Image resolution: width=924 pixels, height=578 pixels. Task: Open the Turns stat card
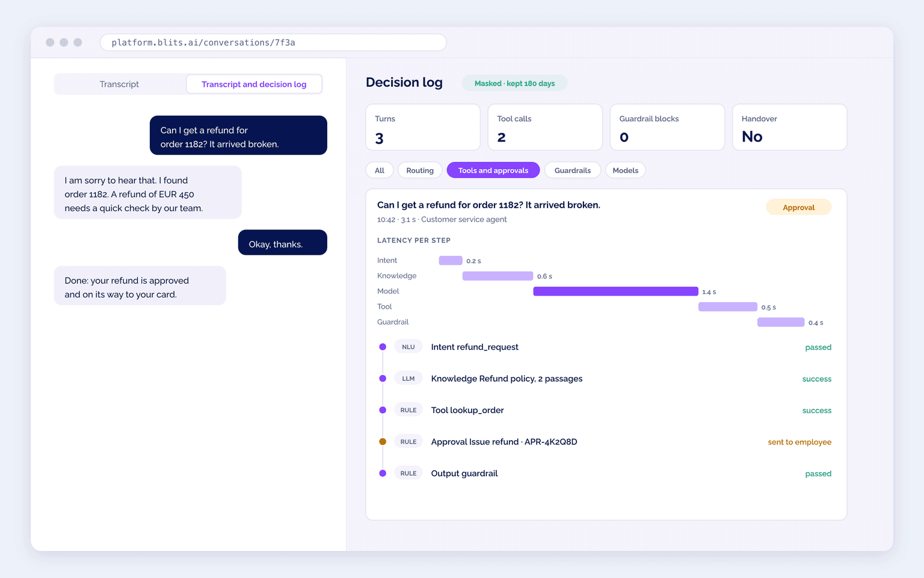pos(423,127)
